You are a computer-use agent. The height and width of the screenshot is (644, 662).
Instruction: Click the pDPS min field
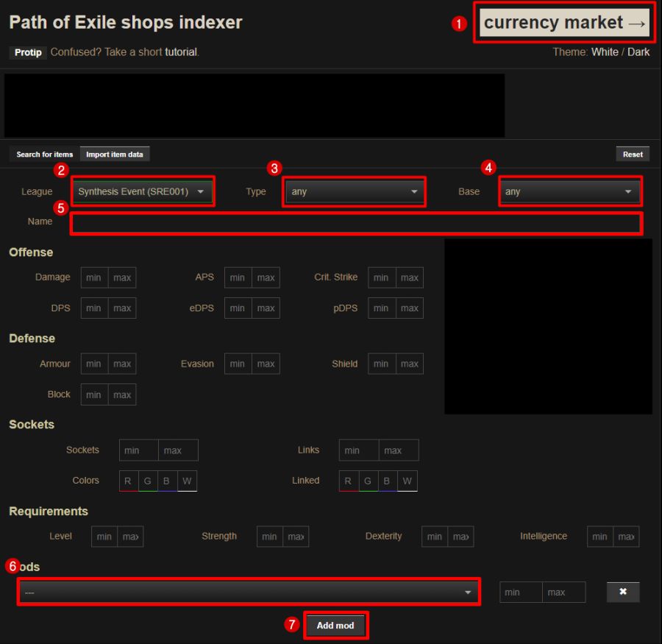(x=381, y=308)
